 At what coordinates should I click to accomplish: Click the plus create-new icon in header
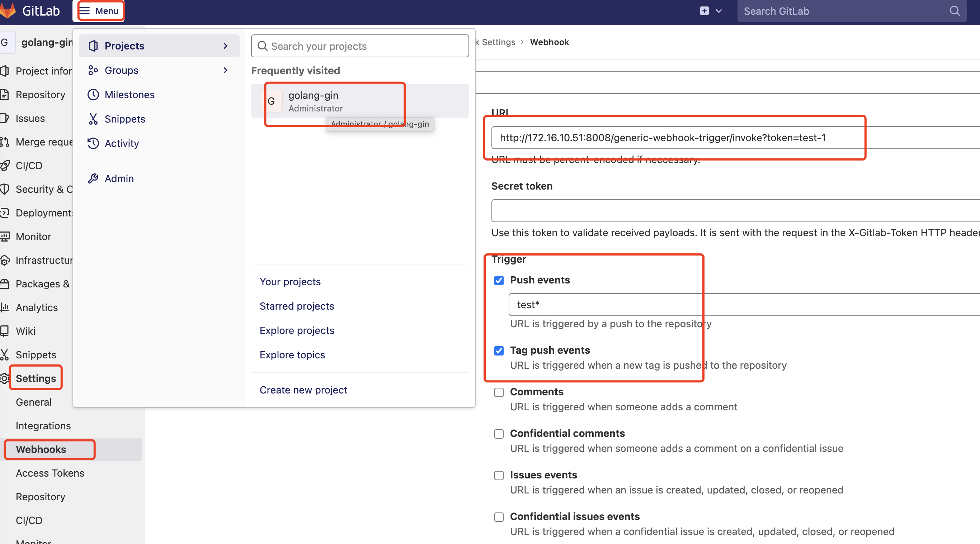click(704, 11)
